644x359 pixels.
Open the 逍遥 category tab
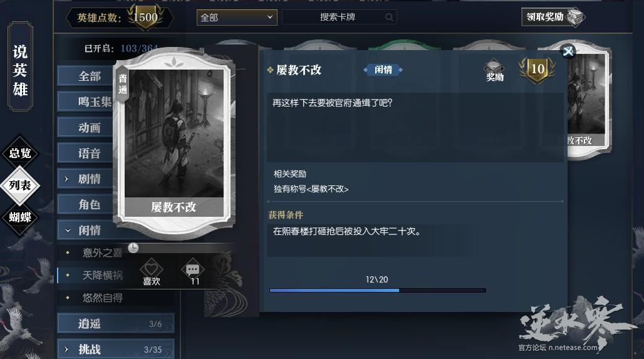(x=116, y=324)
